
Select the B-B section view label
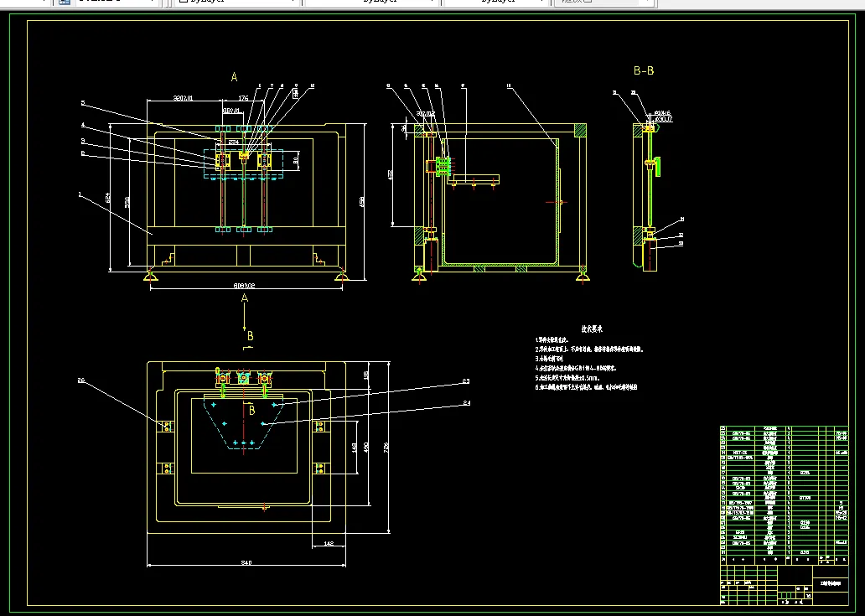(643, 70)
